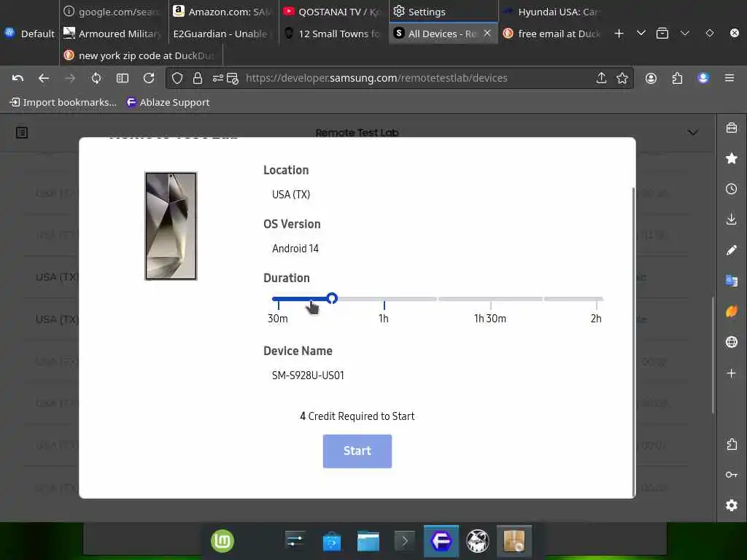Open the sidebar bookmarks star panel
The height and width of the screenshot is (560, 747).
732,158
